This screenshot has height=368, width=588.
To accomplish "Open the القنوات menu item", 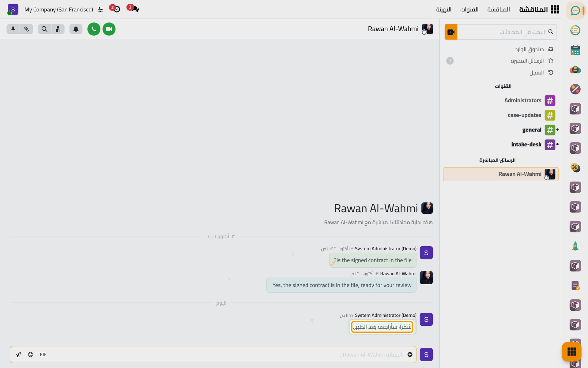I will point(469,10).
